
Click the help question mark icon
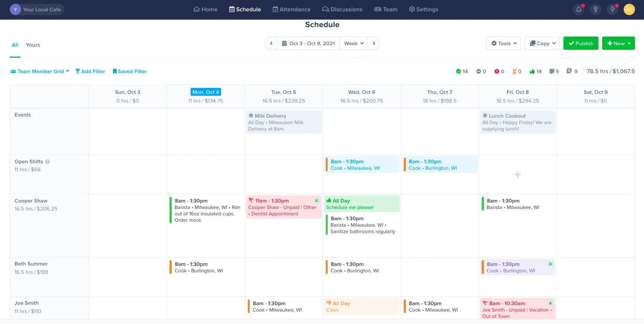coord(595,9)
